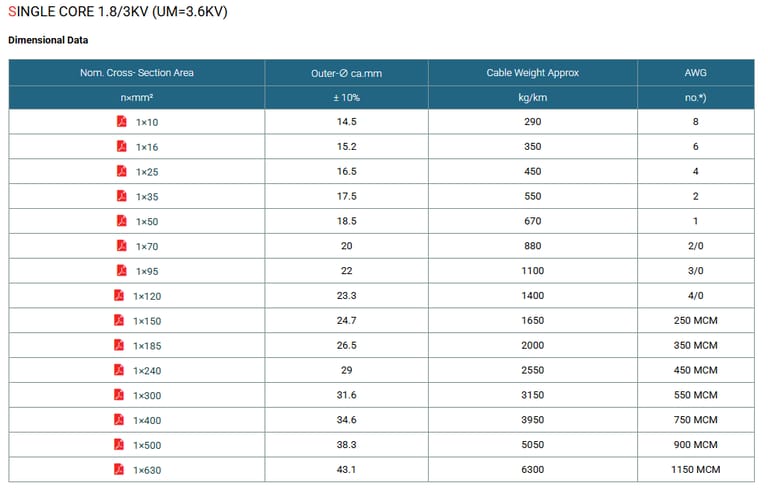This screenshot has width=768, height=490.
Task: Click the PDF icon beside 1×150
Action: click(119, 320)
